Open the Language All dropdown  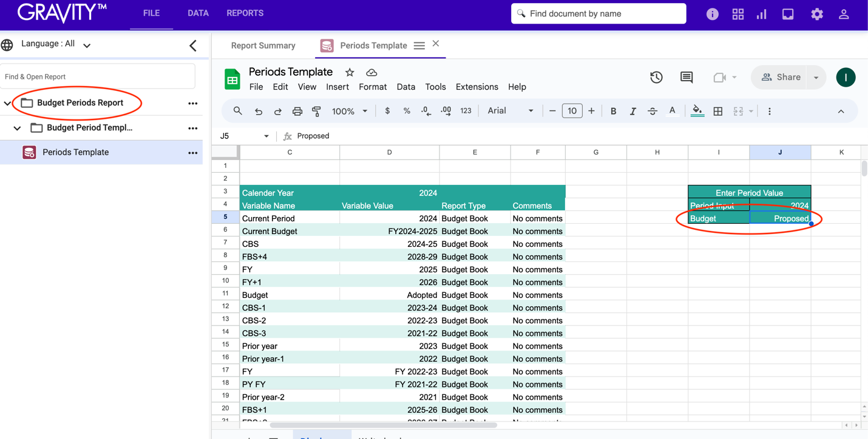point(56,44)
